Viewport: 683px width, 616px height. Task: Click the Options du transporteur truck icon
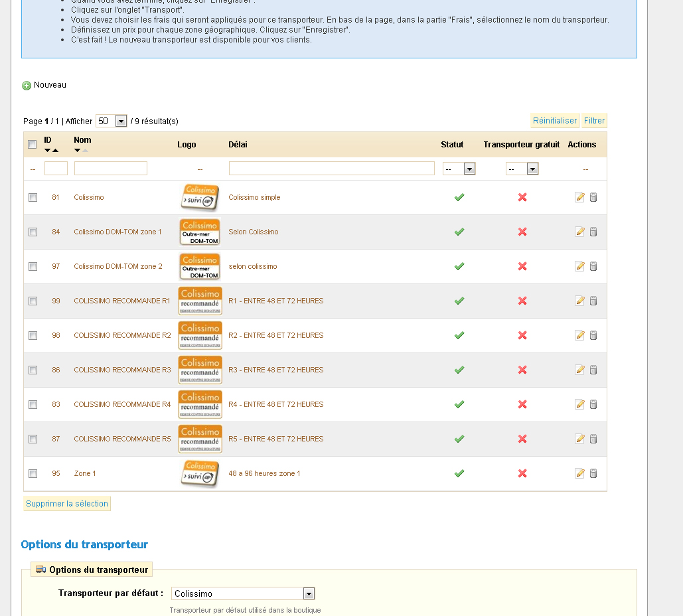pos(41,570)
